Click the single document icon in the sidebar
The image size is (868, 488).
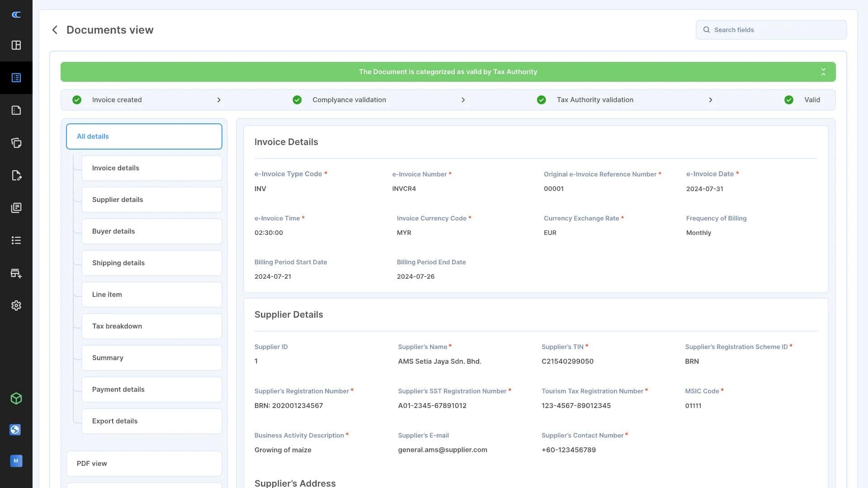coord(16,110)
